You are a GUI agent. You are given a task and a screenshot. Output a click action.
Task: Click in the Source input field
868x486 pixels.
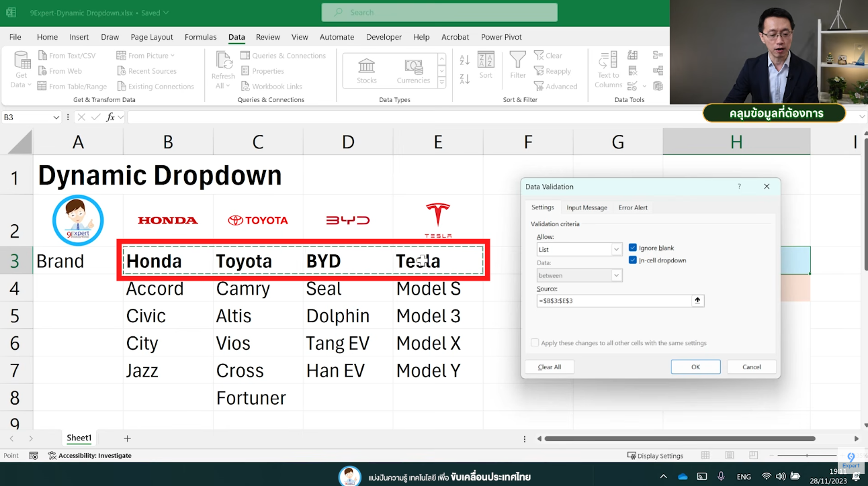pos(614,301)
